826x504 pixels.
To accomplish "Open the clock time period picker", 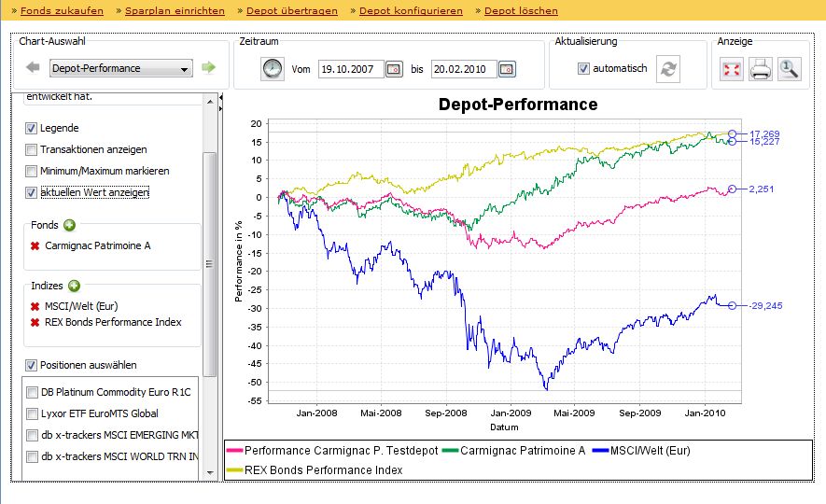I will pyautogui.click(x=273, y=69).
